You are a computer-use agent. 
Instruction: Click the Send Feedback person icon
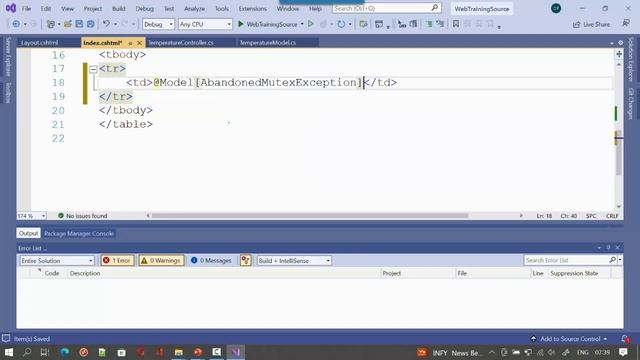[626, 24]
